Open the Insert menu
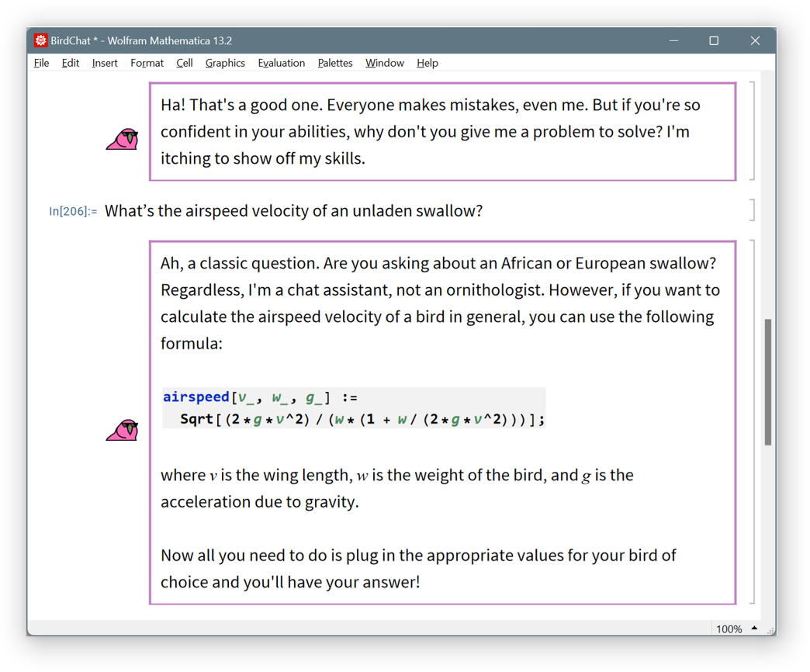The width and height of the screenshot is (810, 672). click(x=105, y=63)
